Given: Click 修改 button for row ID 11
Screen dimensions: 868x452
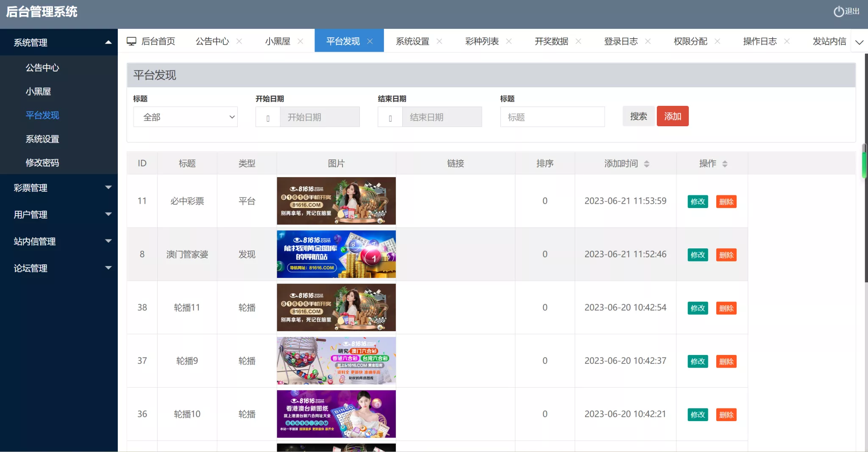Looking at the screenshot, I should click(697, 202).
